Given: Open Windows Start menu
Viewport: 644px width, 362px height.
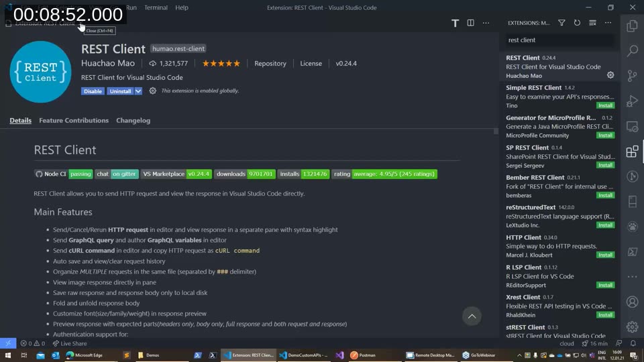Looking at the screenshot, I should 8,355.
